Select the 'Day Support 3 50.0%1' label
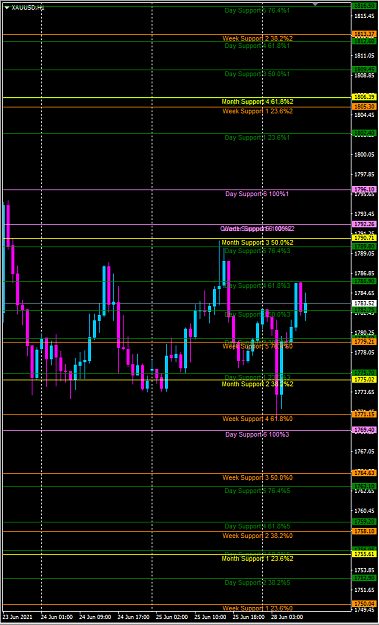Image resolution: width=379 pixels, height=625 pixels. (x=257, y=74)
